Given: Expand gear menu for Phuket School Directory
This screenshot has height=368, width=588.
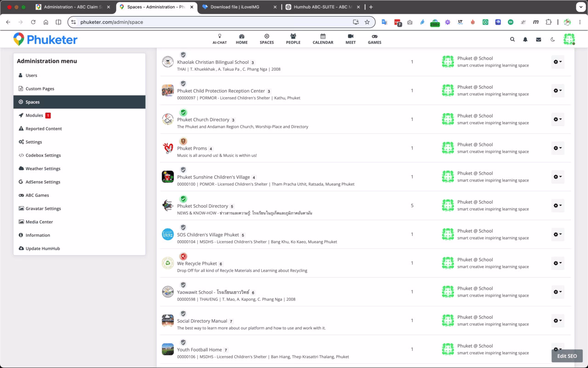Looking at the screenshot, I should (558, 206).
